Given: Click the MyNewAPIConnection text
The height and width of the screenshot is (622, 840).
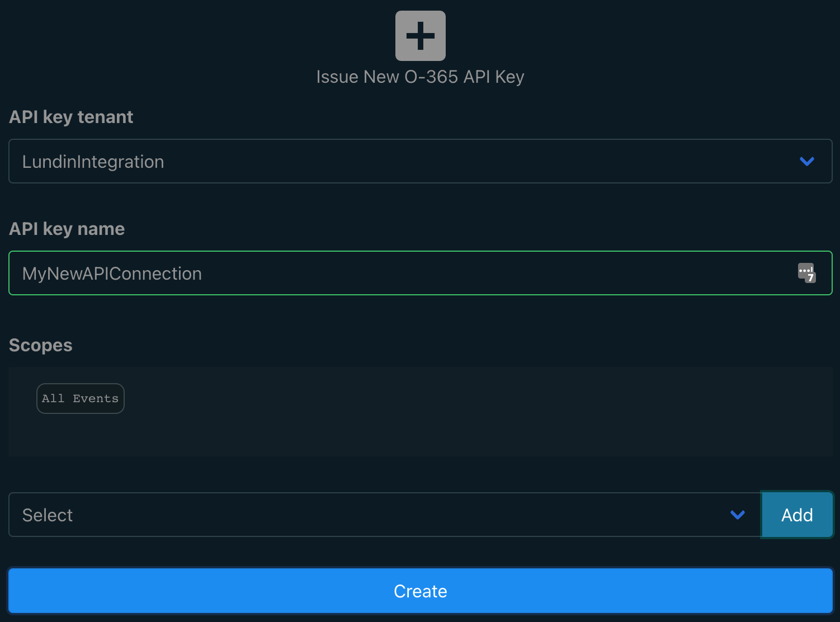Looking at the screenshot, I should 112,274.
